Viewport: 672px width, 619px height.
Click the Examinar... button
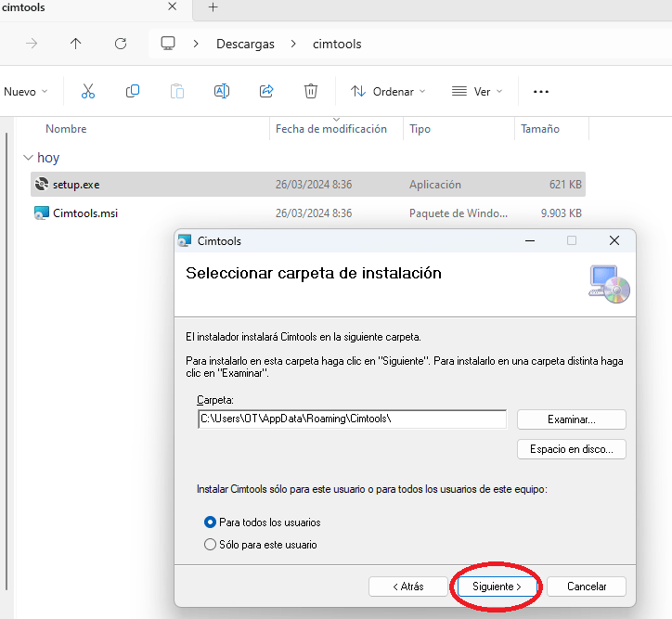tap(572, 419)
